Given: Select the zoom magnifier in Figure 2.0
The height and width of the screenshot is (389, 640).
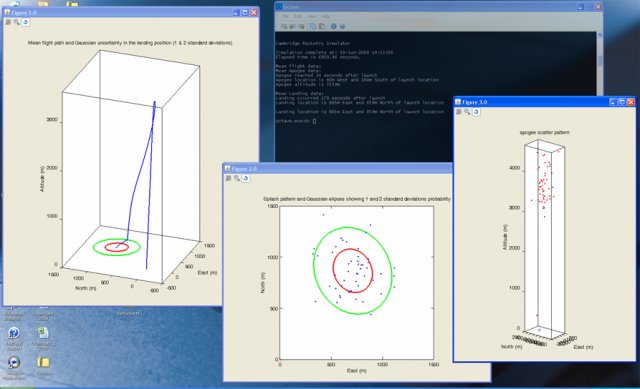Looking at the screenshot, I should pos(237,178).
